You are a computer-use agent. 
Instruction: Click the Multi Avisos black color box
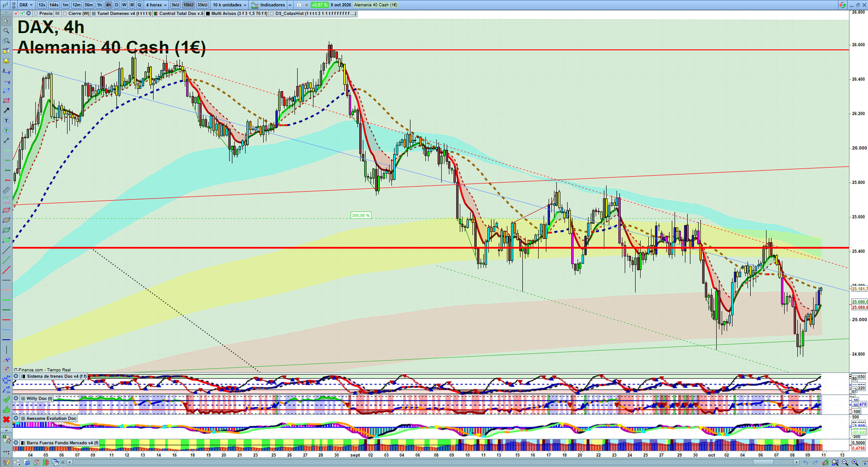click(x=208, y=14)
